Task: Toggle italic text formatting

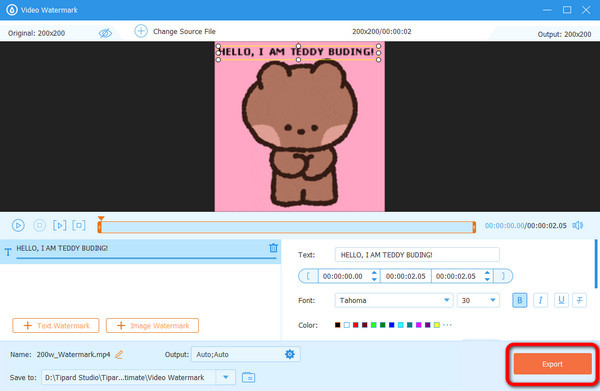Action: point(540,300)
